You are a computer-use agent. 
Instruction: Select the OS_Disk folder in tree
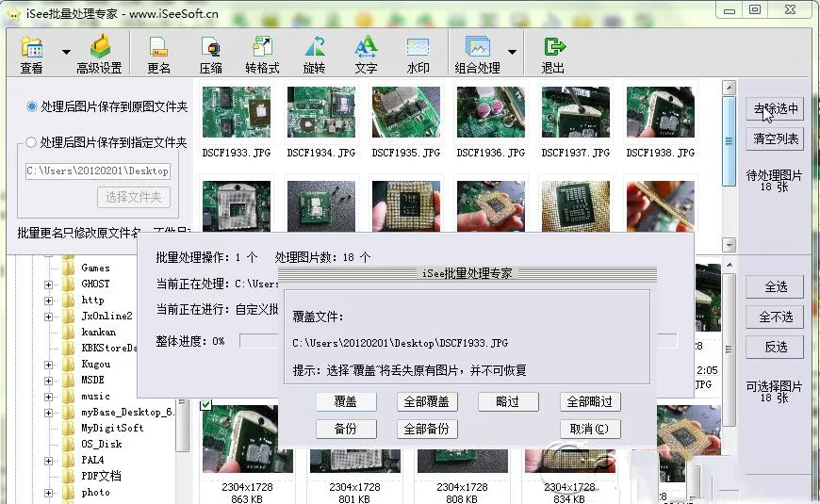[x=102, y=444]
